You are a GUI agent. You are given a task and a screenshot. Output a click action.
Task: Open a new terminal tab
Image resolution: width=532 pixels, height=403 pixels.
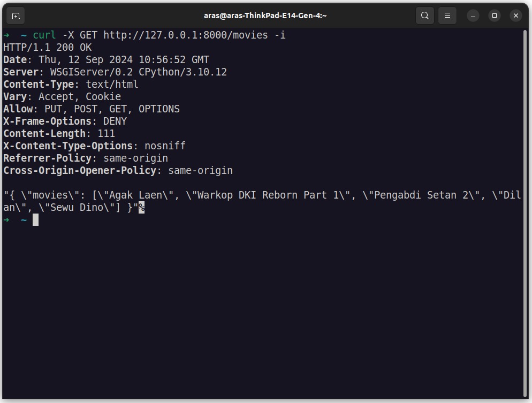(x=16, y=16)
